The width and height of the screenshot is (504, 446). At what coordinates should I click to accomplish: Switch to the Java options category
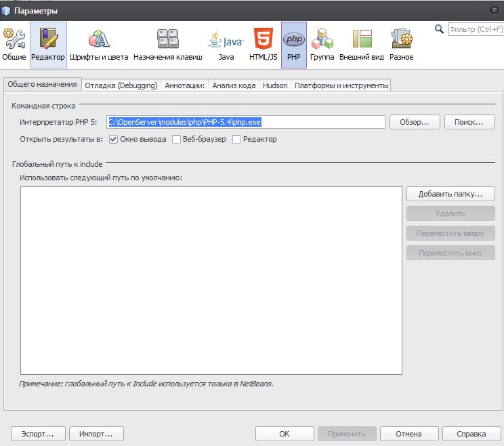point(226,45)
